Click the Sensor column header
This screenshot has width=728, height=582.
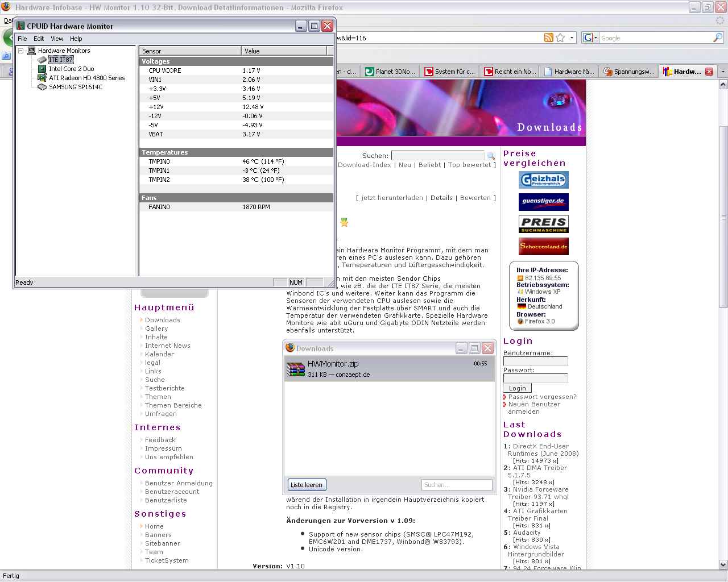190,51
